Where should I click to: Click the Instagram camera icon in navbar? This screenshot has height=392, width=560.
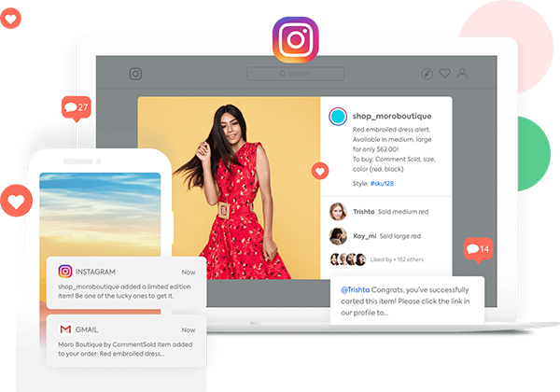[135, 74]
